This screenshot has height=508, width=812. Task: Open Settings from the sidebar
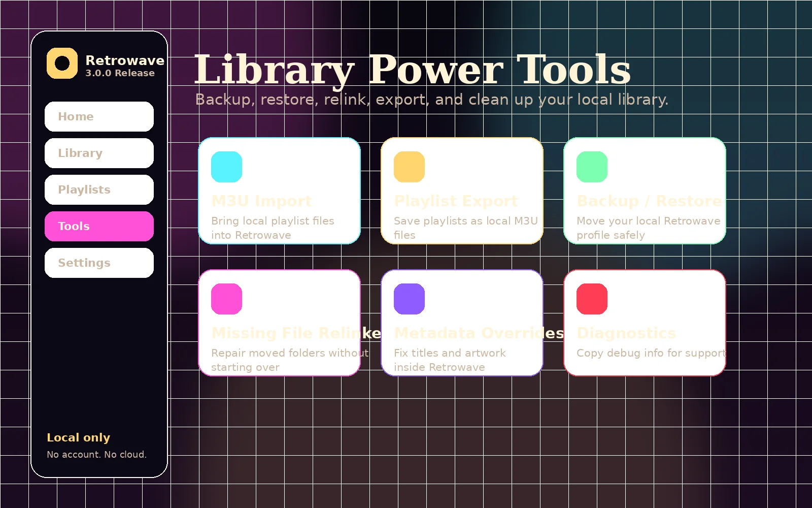pyautogui.click(x=99, y=263)
